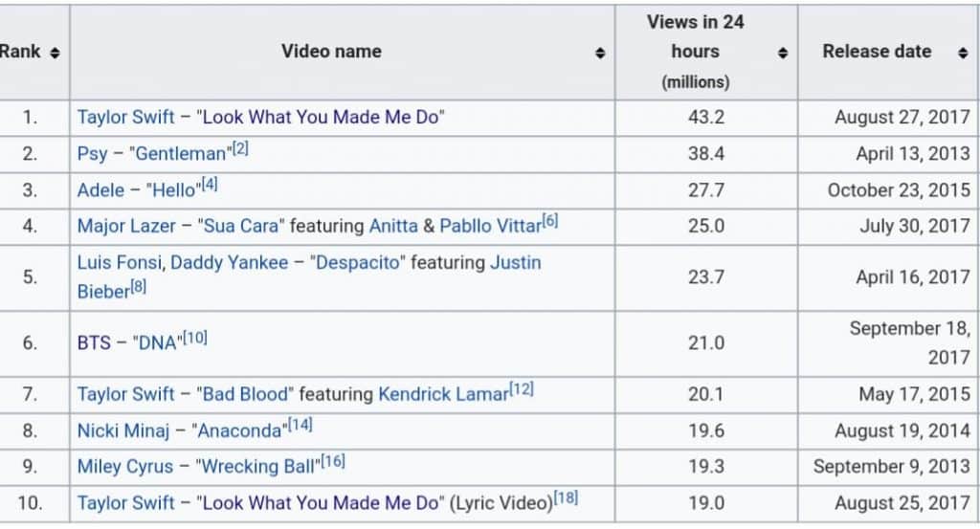The height and width of the screenshot is (529, 980).
Task: Sort table by the Rank column arrows
Action: [x=55, y=53]
